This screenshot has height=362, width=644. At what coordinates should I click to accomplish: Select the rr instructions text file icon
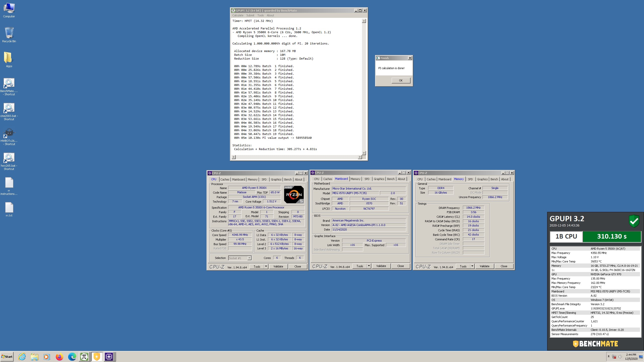click(x=9, y=186)
